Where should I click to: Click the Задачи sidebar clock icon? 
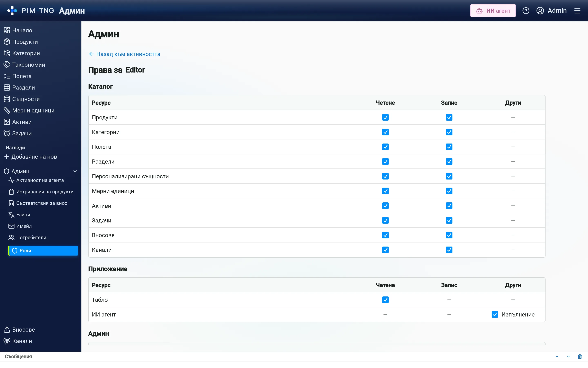(7, 133)
